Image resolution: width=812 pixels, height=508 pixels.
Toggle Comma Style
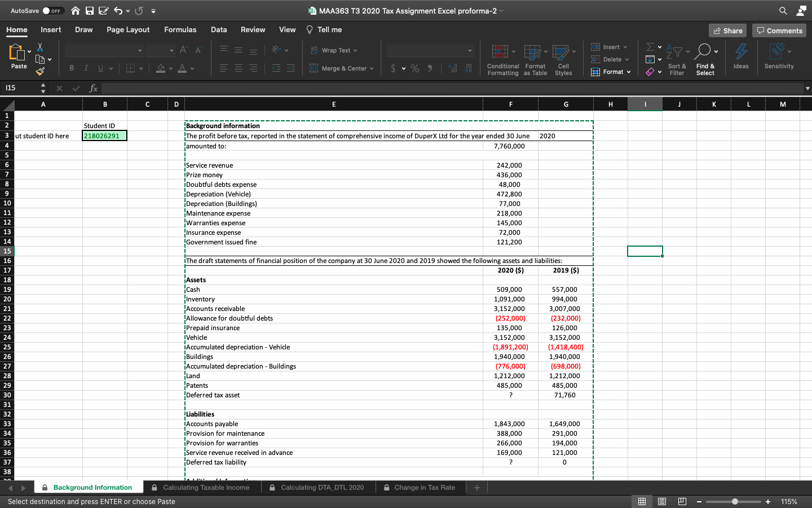[x=430, y=68]
